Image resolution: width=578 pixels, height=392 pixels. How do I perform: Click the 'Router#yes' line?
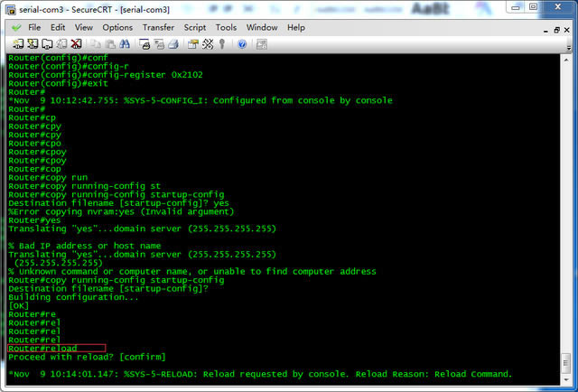pos(34,220)
